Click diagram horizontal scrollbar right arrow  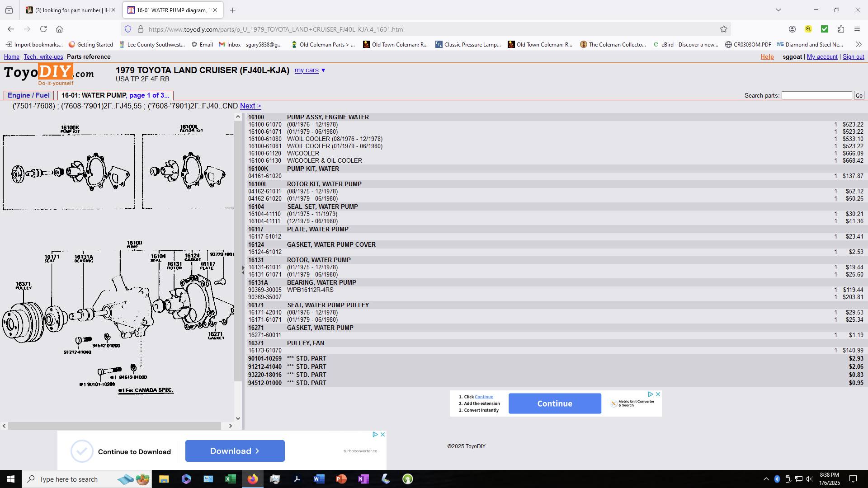[231, 426]
